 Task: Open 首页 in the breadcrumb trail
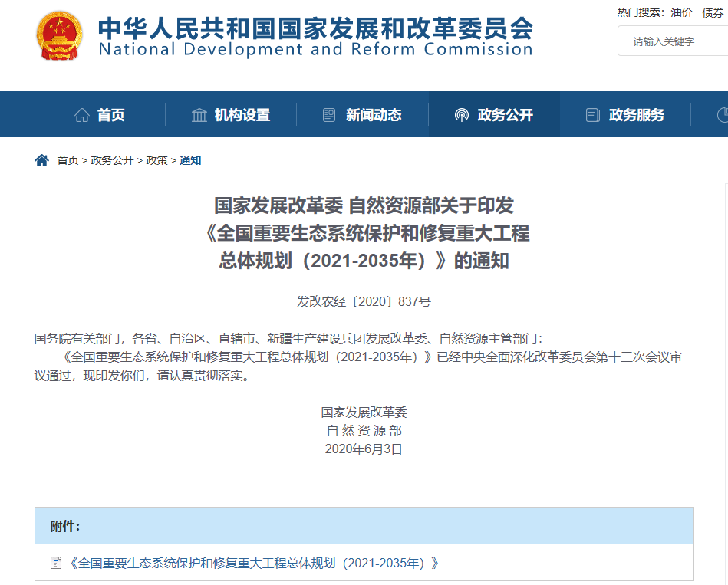tap(68, 160)
